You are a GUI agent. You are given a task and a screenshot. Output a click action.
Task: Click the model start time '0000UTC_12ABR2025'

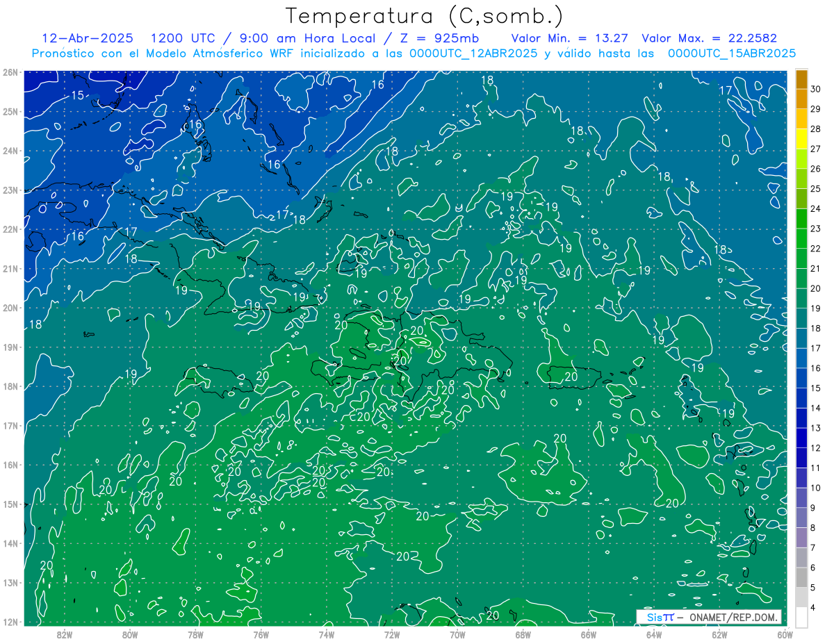coord(473,53)
